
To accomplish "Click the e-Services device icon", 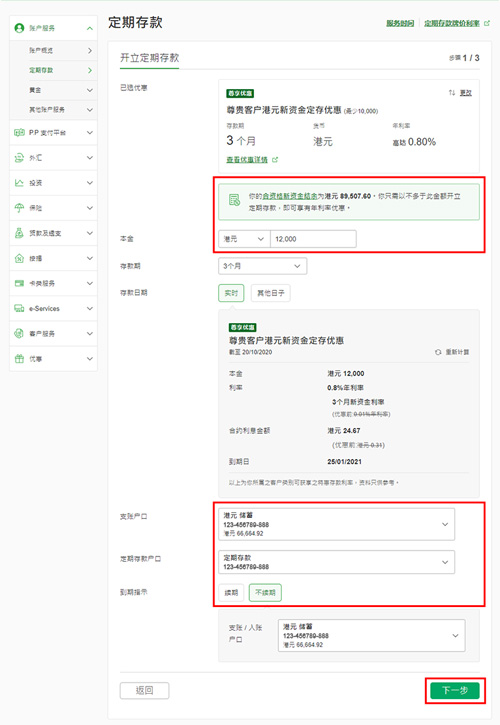I will [19, 308].
